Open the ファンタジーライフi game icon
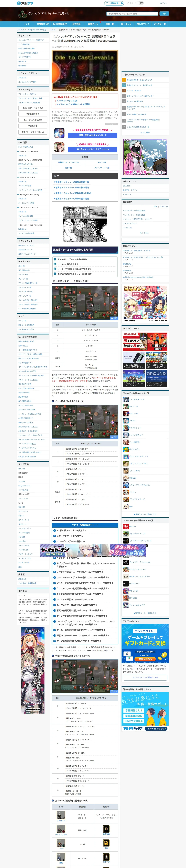This screenshot has width=186, height=868. pyautogui.click(x=126, y=534)
